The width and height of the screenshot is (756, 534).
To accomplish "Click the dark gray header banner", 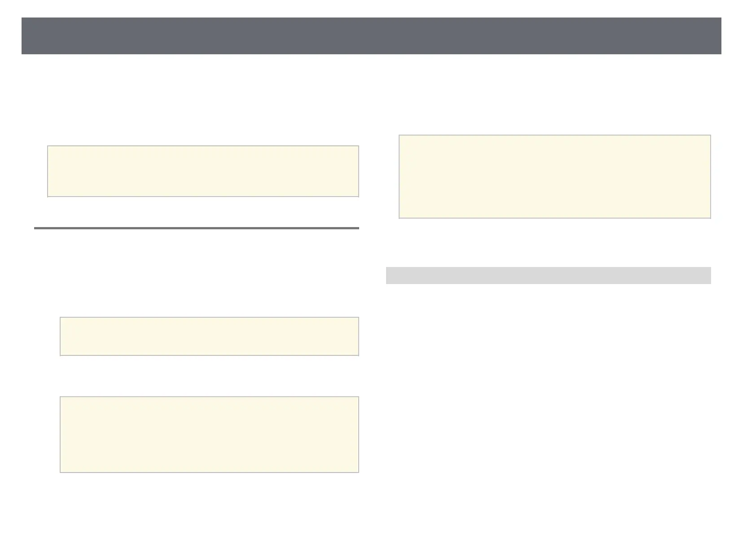I will 371,36.
